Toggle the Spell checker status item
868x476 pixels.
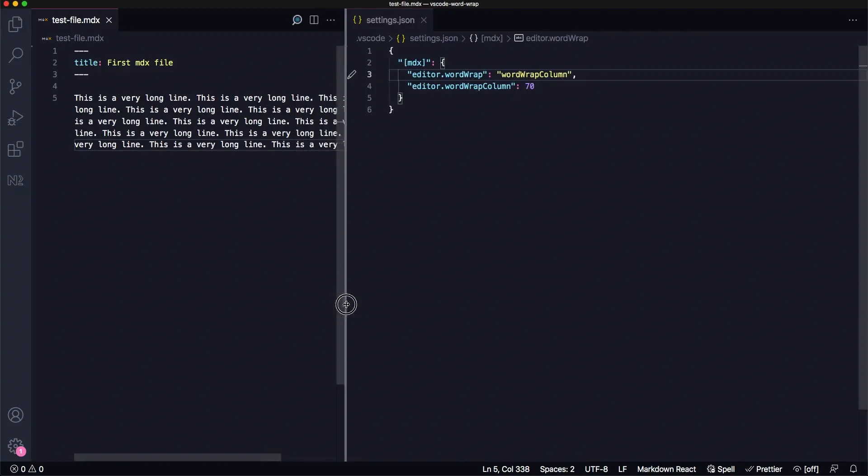point(720,469)
